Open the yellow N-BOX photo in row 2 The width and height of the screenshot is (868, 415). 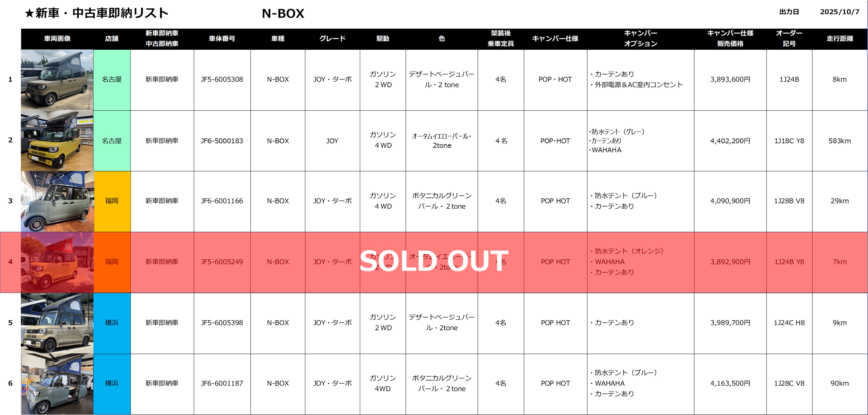click(57, 141)
